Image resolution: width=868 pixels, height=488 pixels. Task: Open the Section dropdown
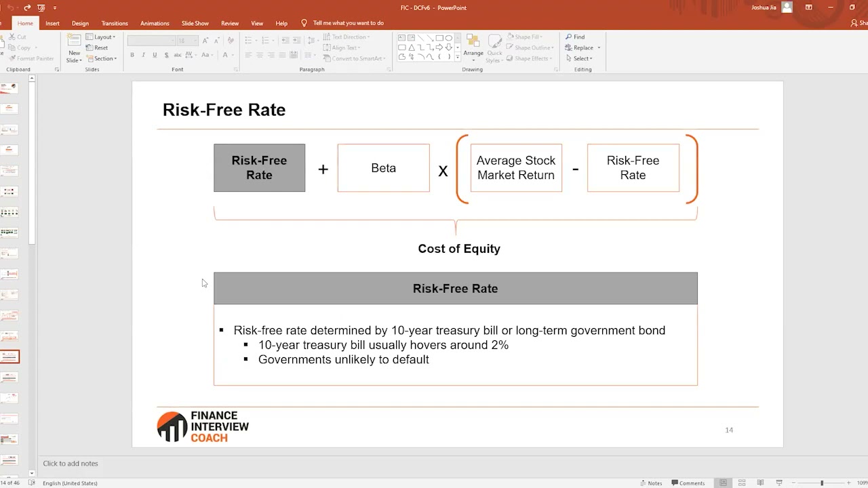101,59
